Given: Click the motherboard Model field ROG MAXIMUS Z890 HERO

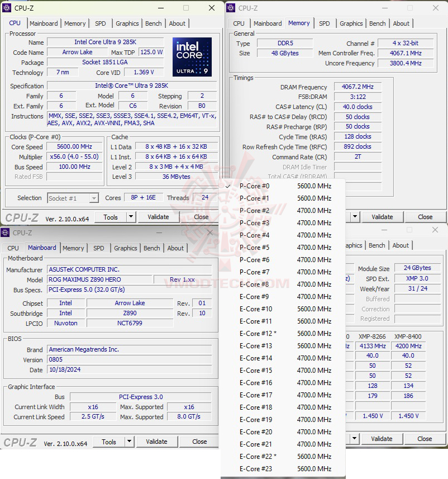Looking at the screenshot, I should pos(99,279).
